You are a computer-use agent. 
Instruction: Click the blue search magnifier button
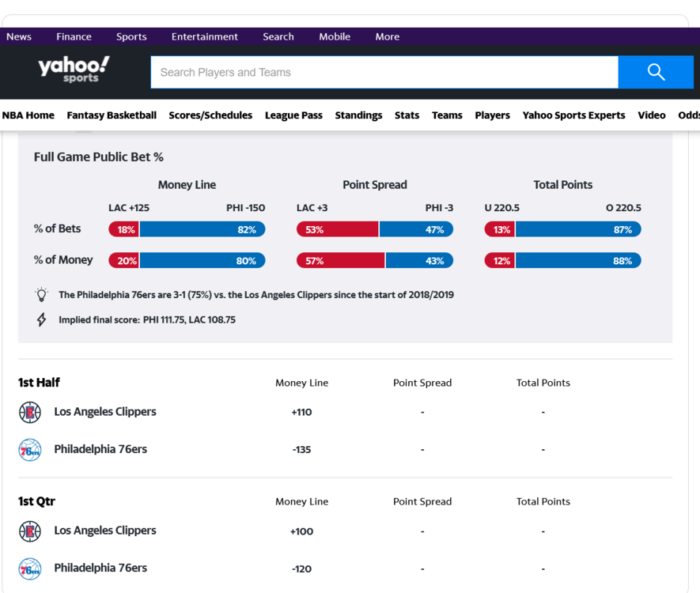click(656, 72)
